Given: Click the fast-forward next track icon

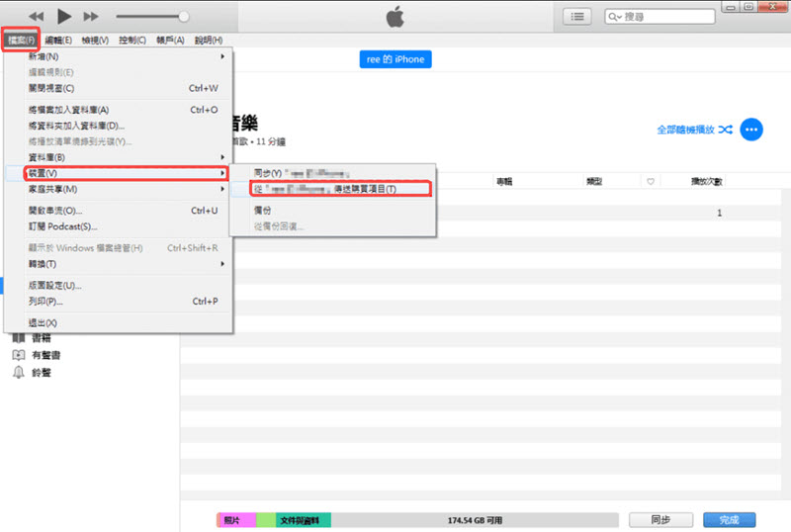Looking at the screenshot, I should [91, 17].
